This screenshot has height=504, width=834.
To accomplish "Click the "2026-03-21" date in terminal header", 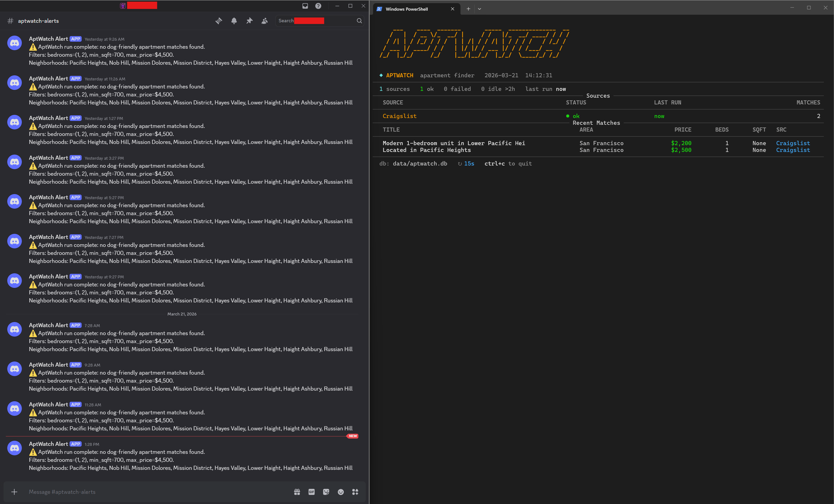I will pos(501,76).
